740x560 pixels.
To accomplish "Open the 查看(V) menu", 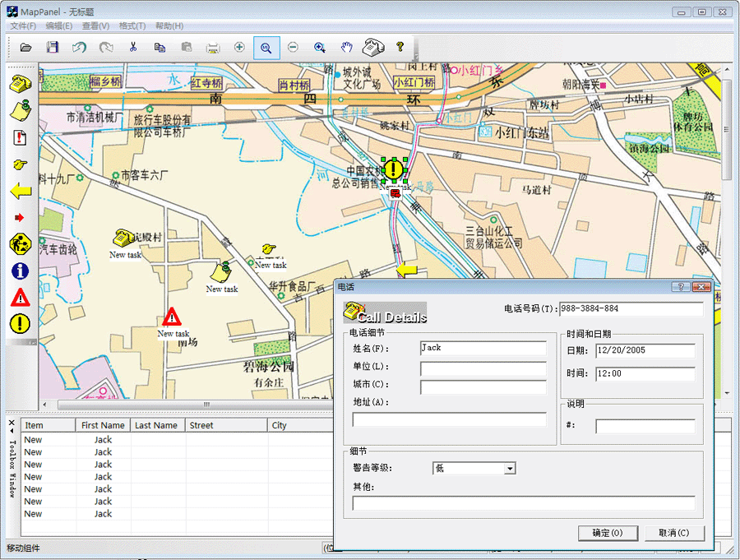I will pos(95,26).
